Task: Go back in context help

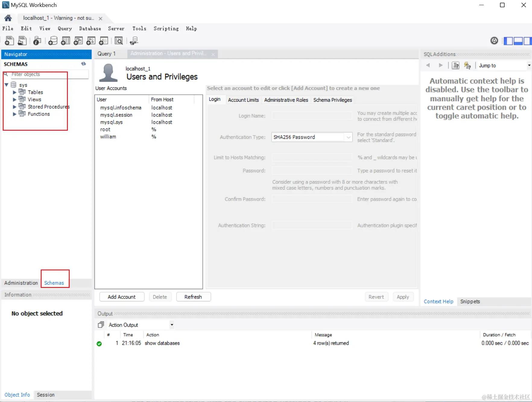Action: tap(428, 65)
